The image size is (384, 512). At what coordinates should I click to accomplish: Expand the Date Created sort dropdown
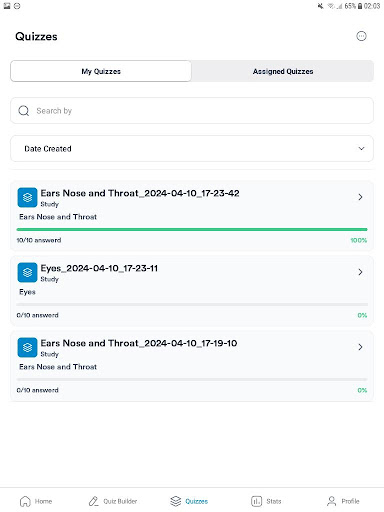click(x=192, y=149)
